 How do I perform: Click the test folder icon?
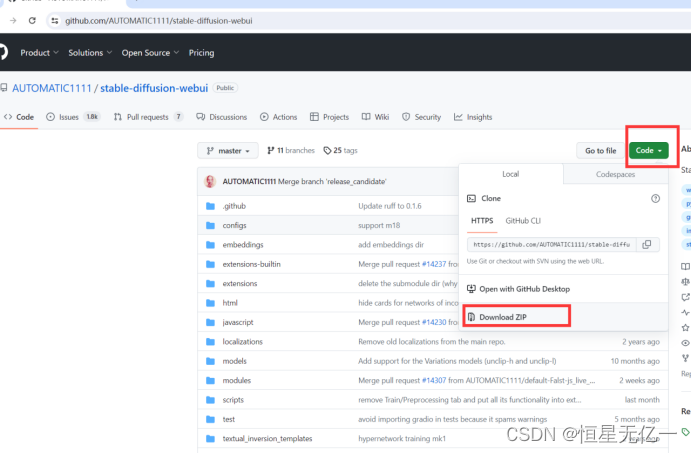pyautogui.click(x=211, y=419)
